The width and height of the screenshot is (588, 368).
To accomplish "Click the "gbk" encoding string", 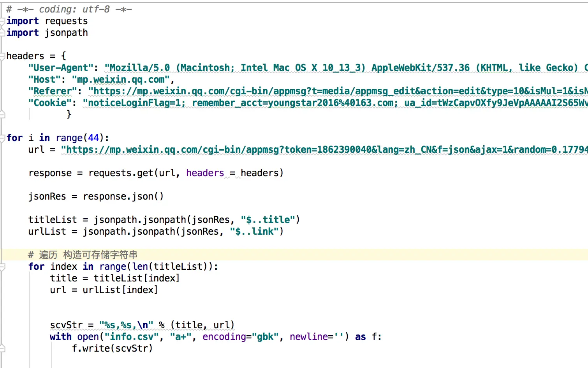I will (265, 337).
